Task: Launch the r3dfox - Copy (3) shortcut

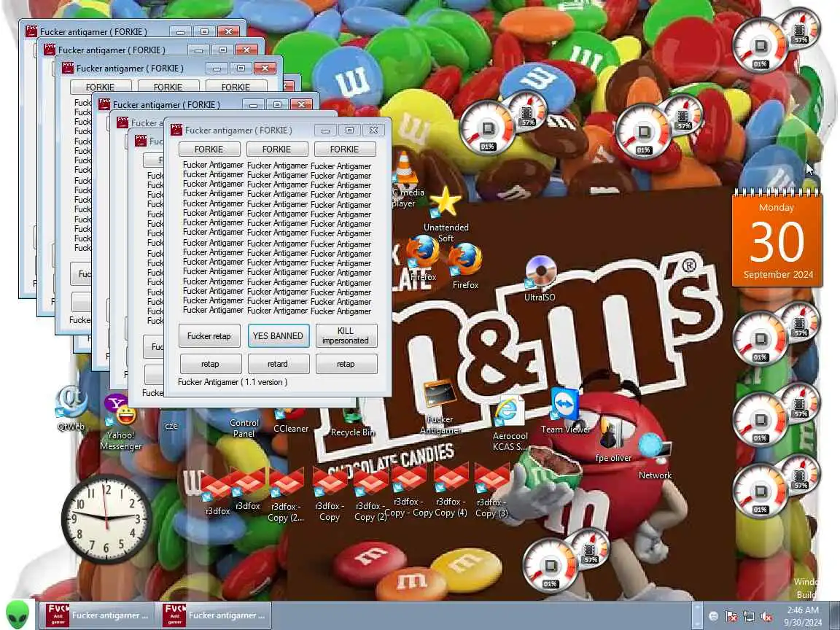Action: click(491, 491)
